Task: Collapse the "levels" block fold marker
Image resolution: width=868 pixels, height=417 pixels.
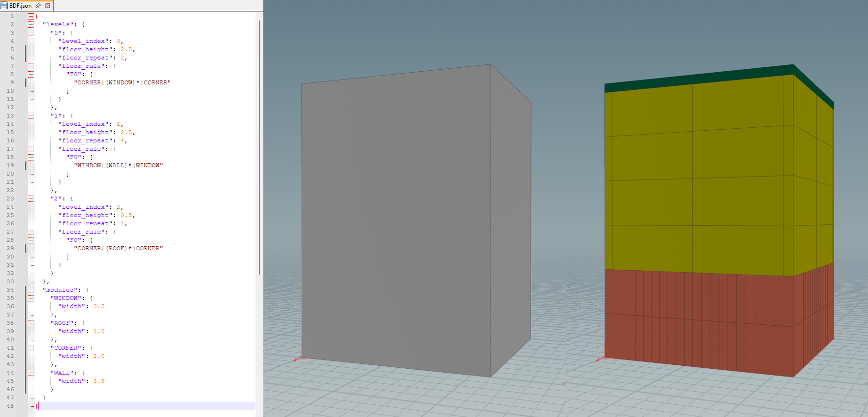Action: click(x=31, y=24)
